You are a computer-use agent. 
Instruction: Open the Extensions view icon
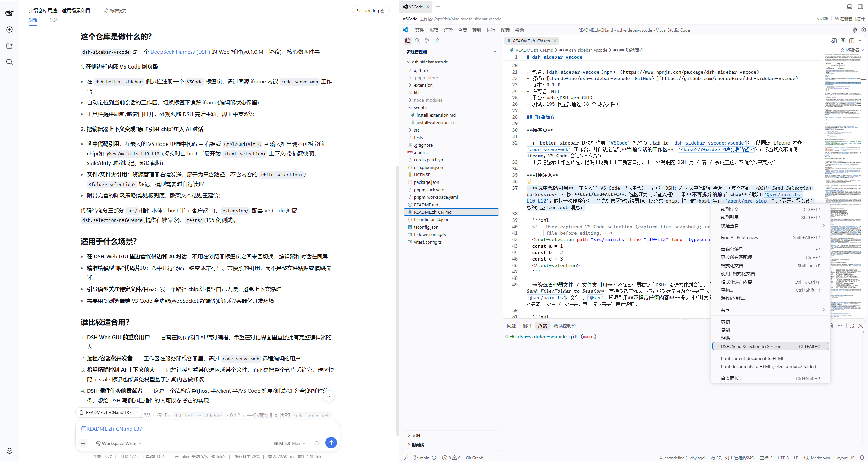tap(436, 41)
